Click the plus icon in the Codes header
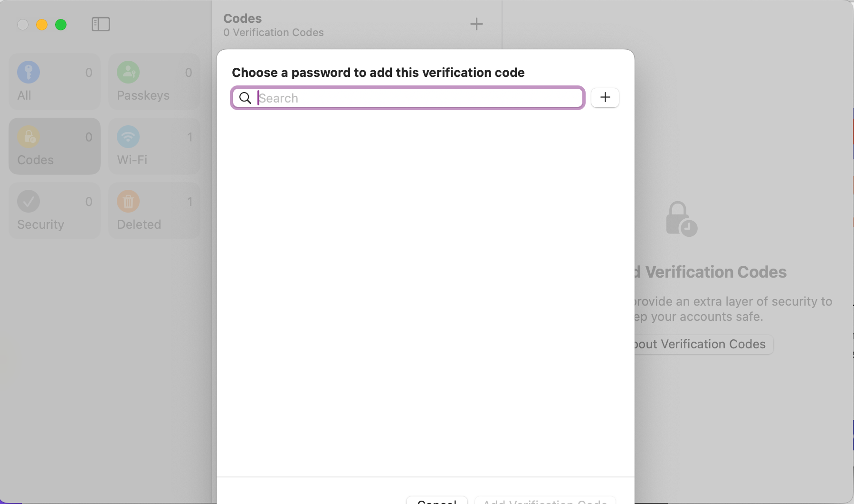Image resolution: width=854 pixels, height=504 pixels. [x=476, y=24]
